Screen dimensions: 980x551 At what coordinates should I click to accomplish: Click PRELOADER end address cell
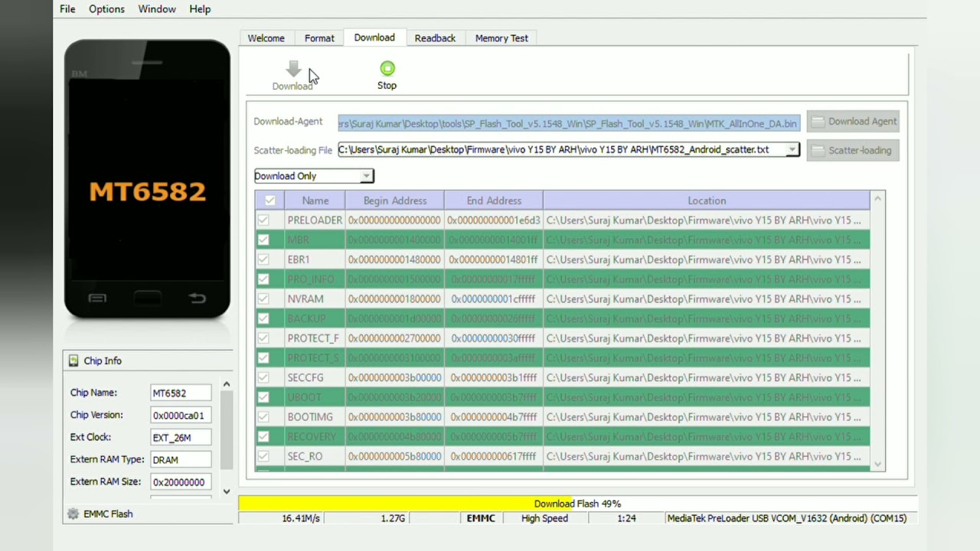pos(494,220)
